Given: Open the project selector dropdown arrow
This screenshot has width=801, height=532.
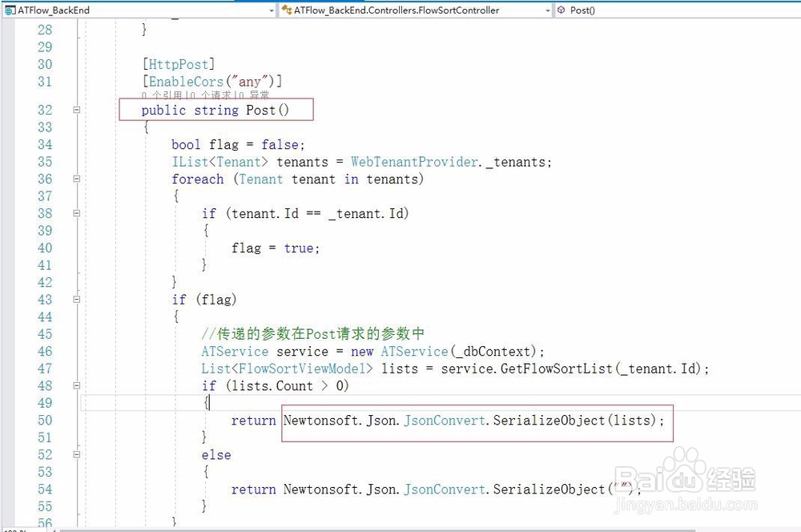Looking at the screenshot, I should 272,10.
